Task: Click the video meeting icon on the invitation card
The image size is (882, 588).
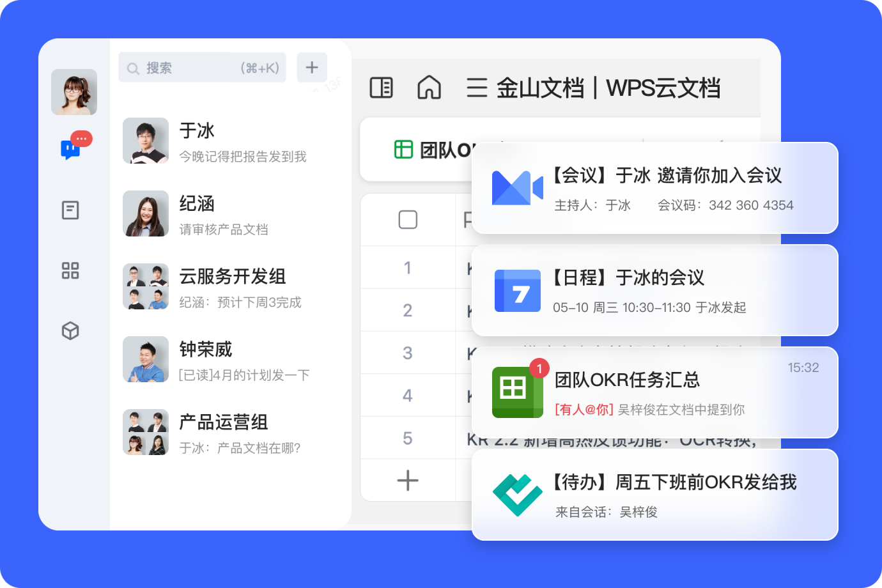Action: pos(516,189)
